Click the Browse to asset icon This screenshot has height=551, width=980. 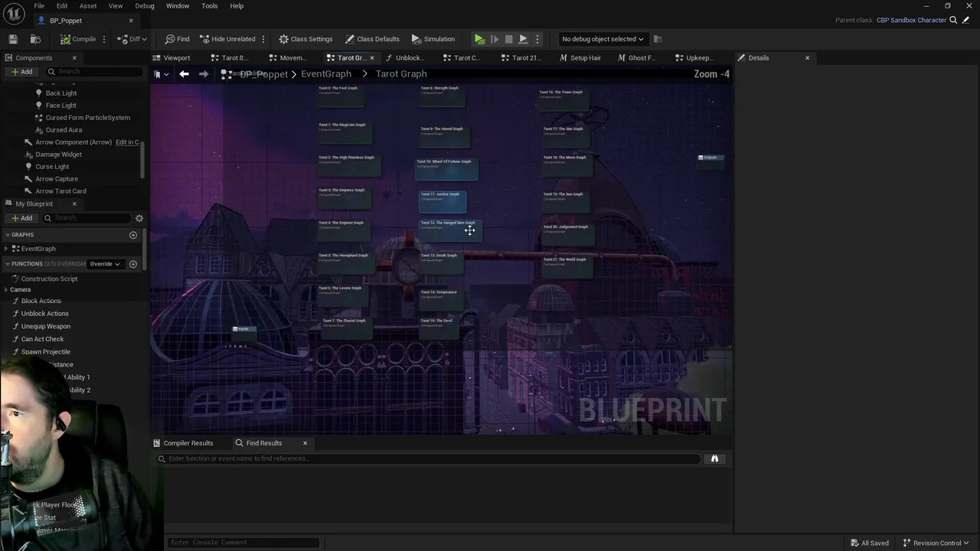coord(35,39)
